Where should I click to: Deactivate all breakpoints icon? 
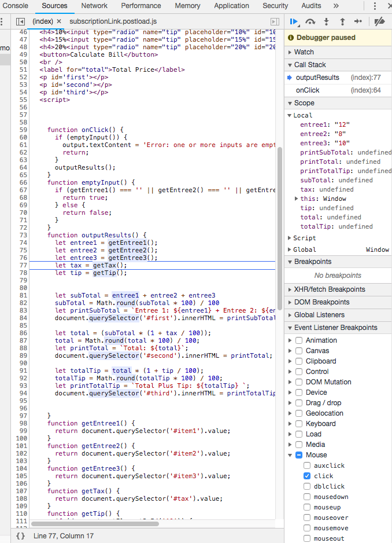click(x=379, y=21)
